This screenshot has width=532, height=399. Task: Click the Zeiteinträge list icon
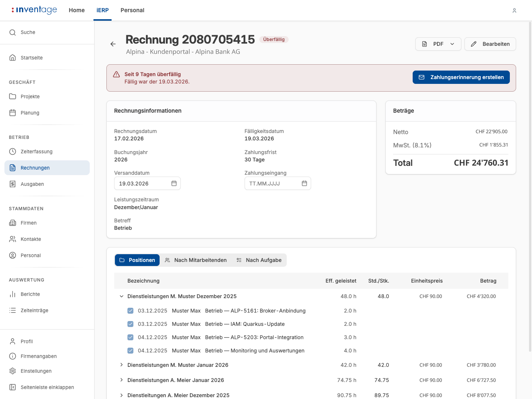[13, 310]
